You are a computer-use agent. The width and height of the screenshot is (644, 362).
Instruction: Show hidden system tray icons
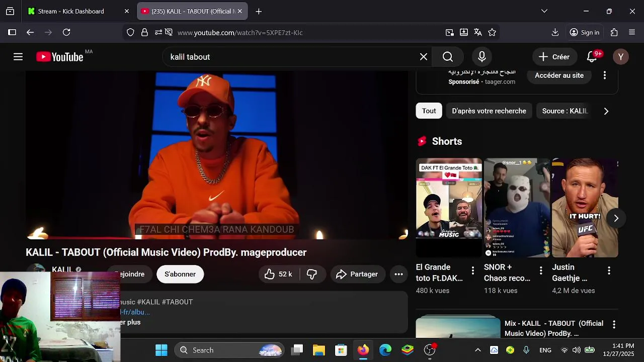pos(478,350)
